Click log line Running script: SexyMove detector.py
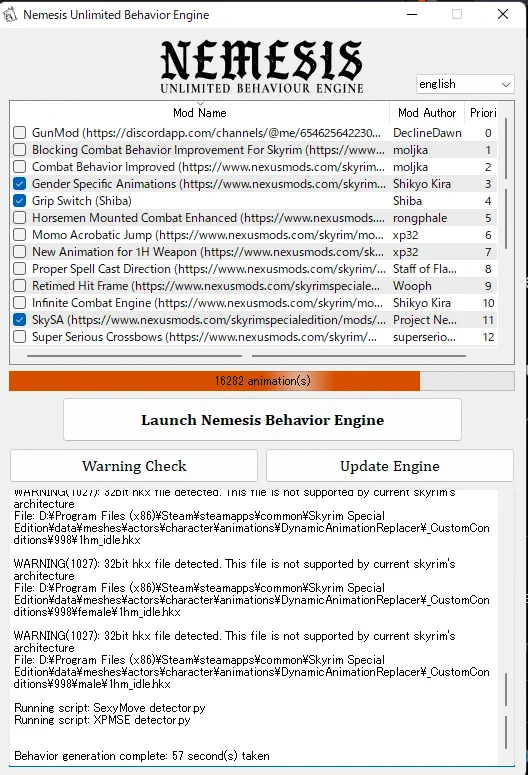Image resolution: width=528 pixels, height=775 pixels. (x=109, y=708)
